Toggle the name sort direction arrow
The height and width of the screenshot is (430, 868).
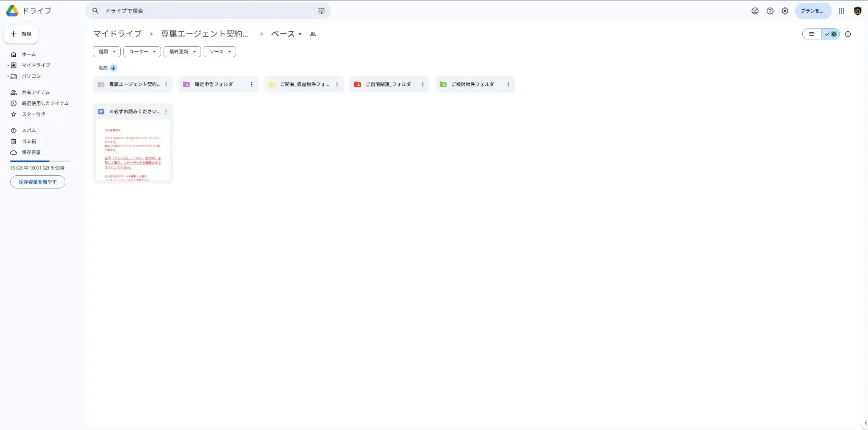pyautogui.click(x=113, y=68)
